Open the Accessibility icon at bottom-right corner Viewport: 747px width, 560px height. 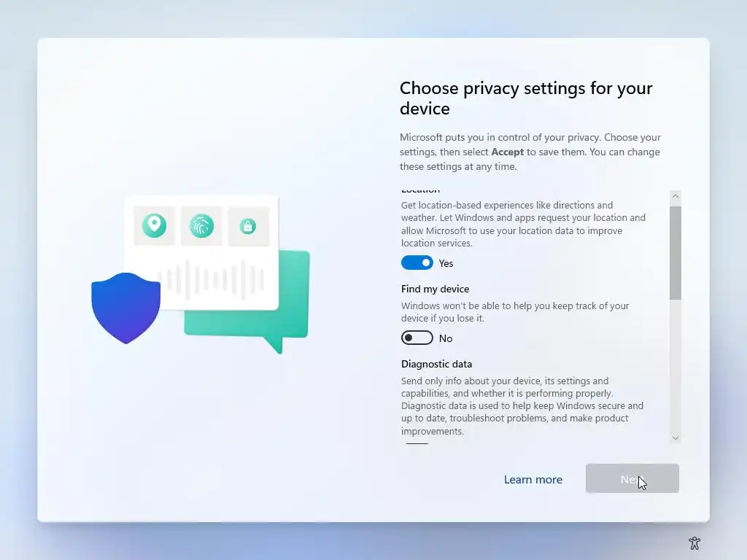click(x=694, y=542)
